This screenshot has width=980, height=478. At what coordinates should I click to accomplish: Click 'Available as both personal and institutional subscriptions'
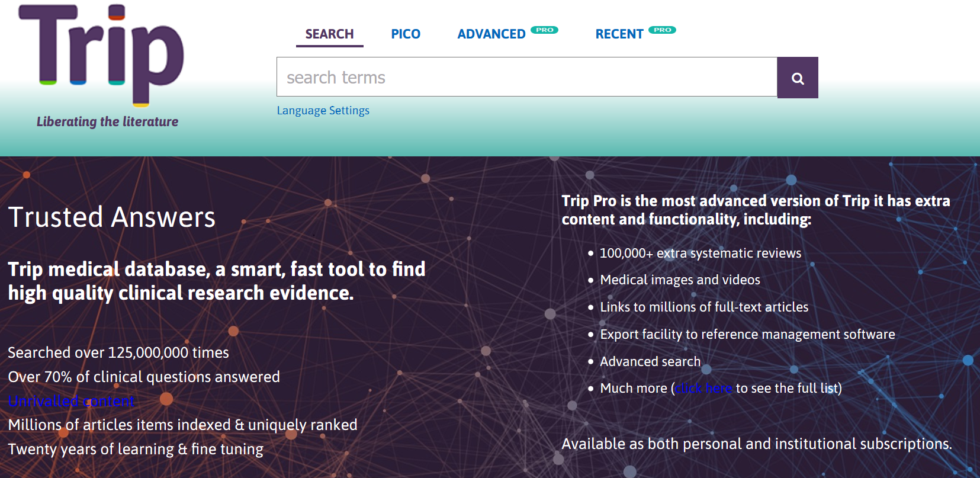tap(757, 444)
